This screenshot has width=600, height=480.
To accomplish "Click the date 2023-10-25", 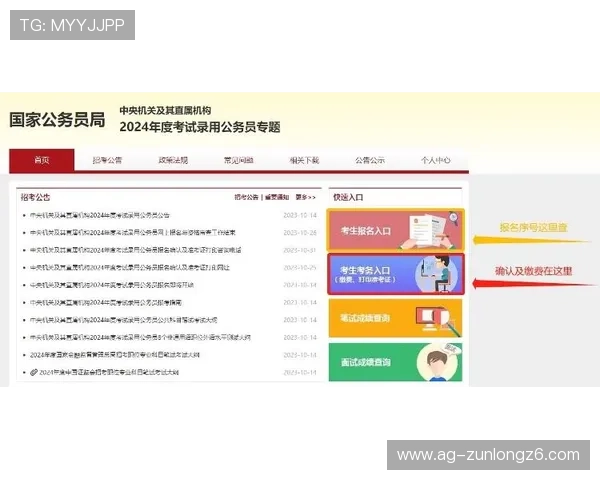I will click(300, 267).
